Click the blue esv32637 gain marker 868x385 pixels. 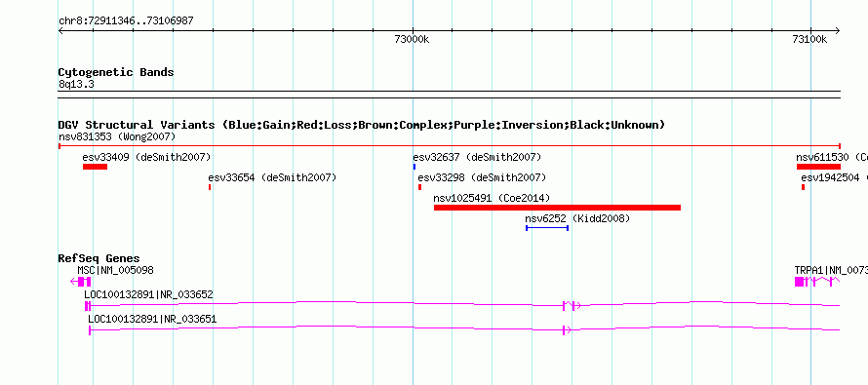coord(414,167)
